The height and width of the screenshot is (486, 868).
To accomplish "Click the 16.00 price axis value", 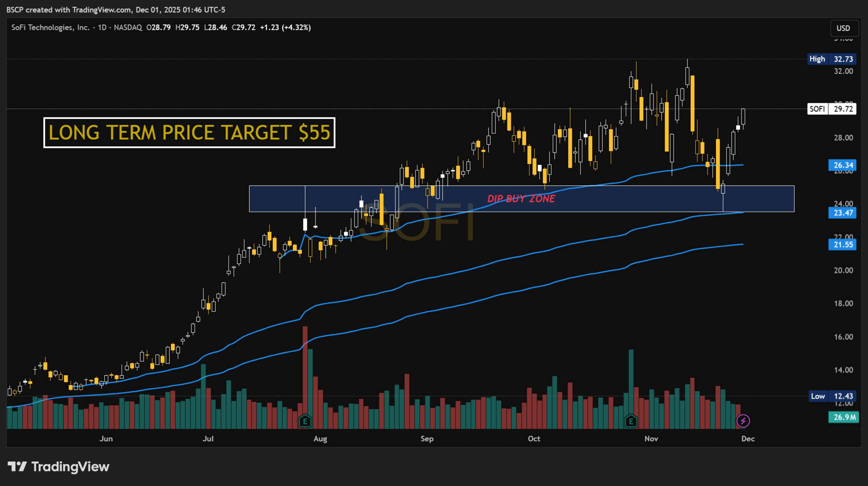I will click(844, 337).
